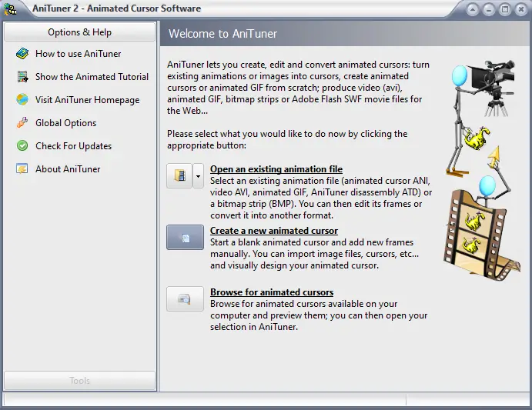This screenshot has height=410, width=532.
Task: Click the new animated cursor icon button
Action: tap(186, 238)
